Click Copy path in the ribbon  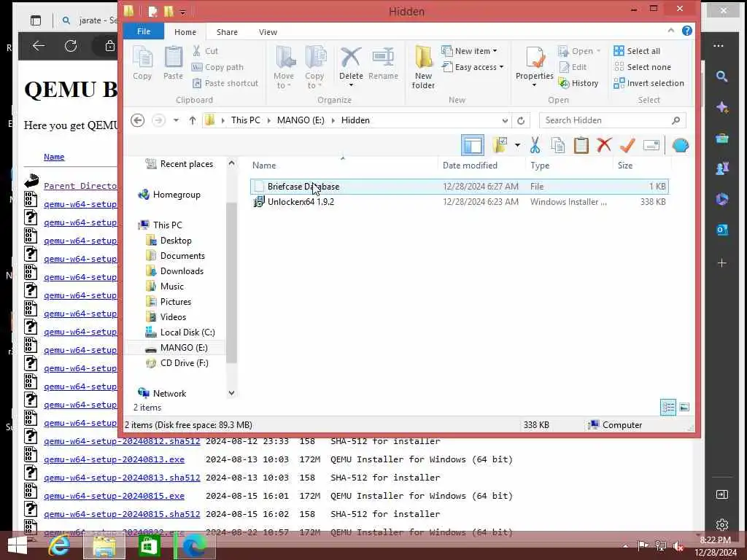(217, 67)
